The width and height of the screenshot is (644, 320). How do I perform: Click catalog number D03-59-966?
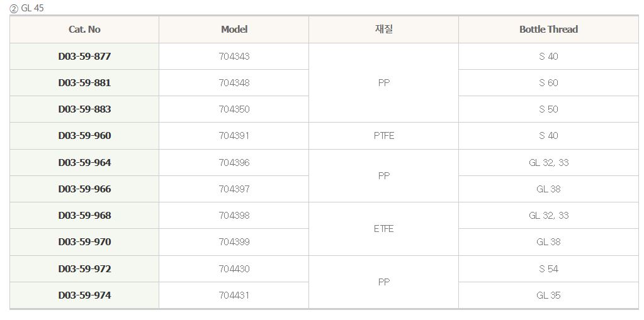tap(84, 189)
